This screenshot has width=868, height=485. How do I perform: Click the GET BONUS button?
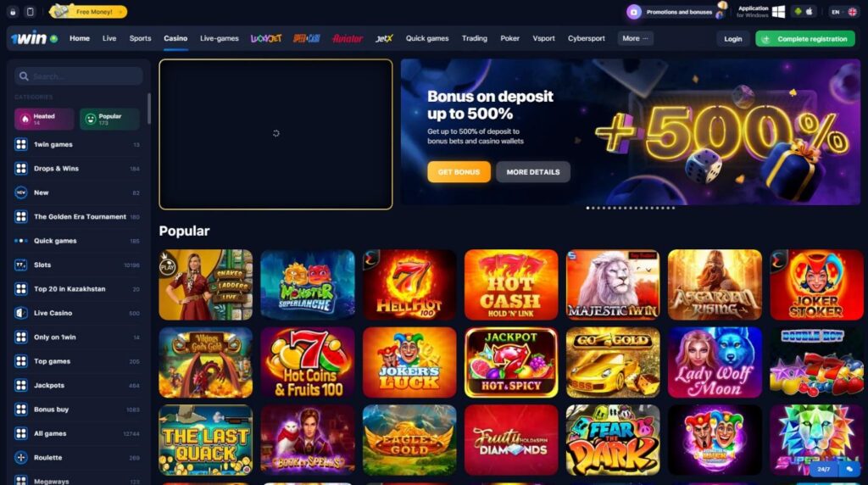[x=459, y=171]
